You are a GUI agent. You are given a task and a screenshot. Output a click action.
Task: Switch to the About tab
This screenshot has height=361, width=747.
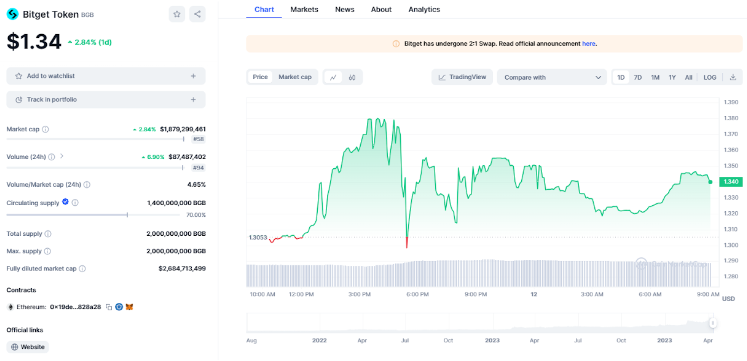tap(381, 10)
